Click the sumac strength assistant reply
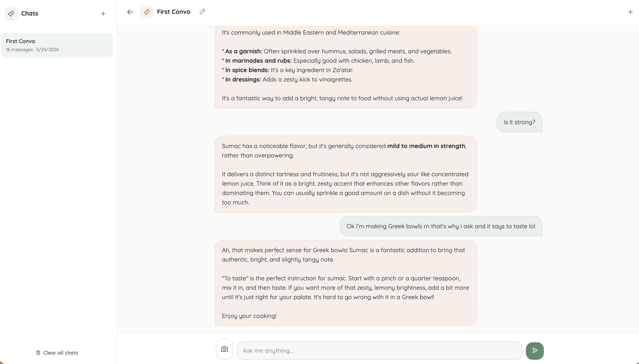The width and height of the screenshot is (639, 364). pyautogui.click(x=345, y=174)
